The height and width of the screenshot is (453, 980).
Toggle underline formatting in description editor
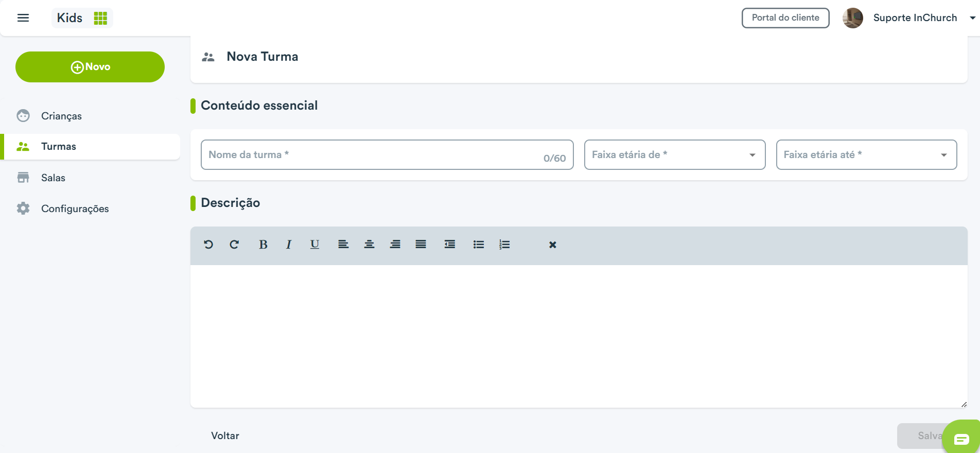[314, 245]
